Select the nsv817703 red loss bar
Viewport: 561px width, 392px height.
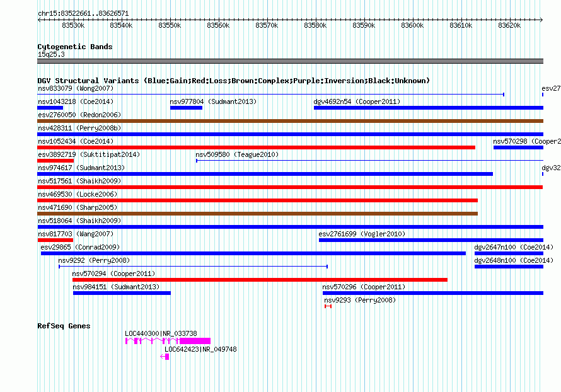coord(55,240)
